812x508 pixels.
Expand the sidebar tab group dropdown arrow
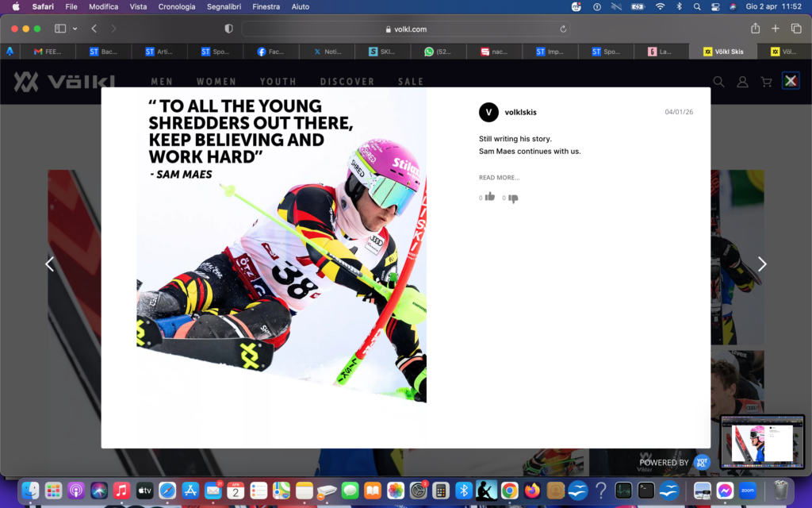pos(75,29)
